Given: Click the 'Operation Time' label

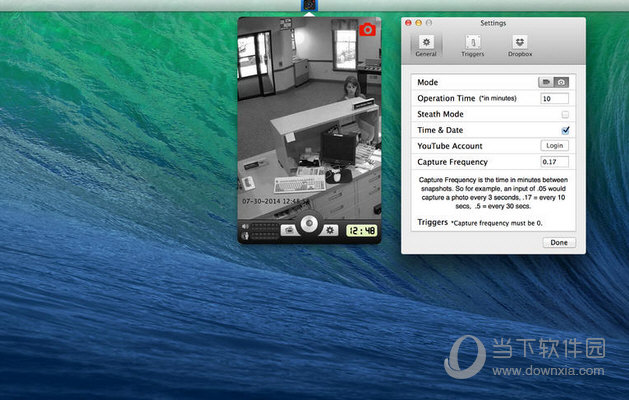Looking at the screenshot, I should 446,98.
